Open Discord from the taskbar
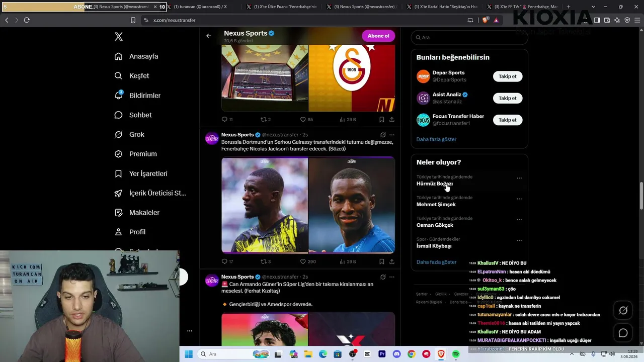The height and width of the screenshot is (362, 644). coord(396,354)
